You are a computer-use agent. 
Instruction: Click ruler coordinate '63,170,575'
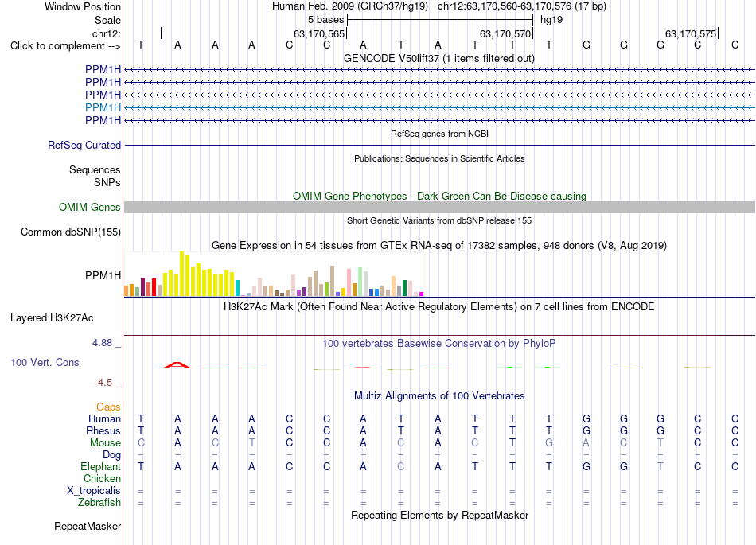click(691, 33)
